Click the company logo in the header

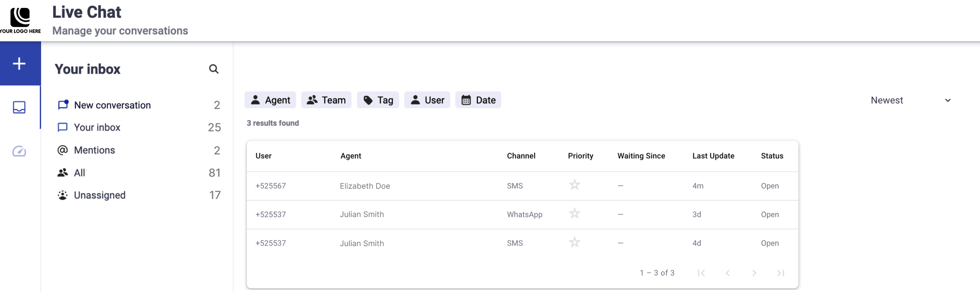point(20,20)
